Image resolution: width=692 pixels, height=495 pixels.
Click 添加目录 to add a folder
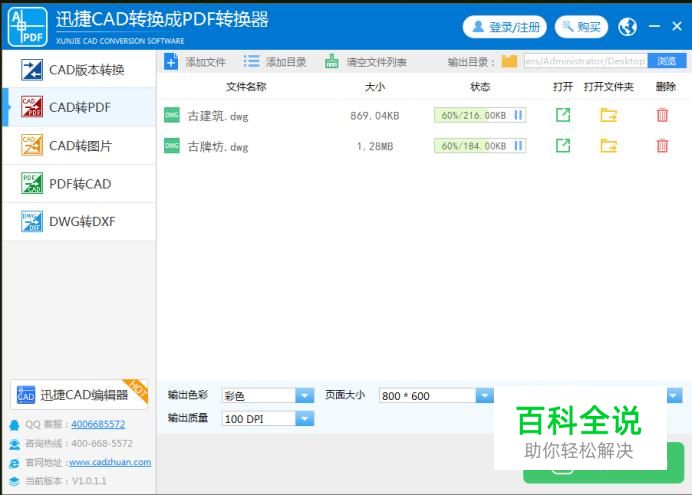pyautogui.click(x=275, y=62)
